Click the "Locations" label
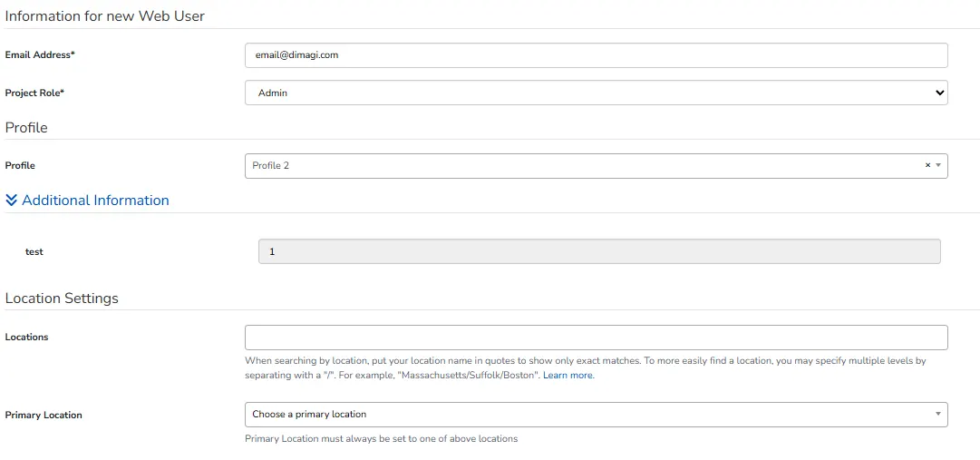Image resolution: width=980 pixels, height=460 pixels. (x=27, y=338)
